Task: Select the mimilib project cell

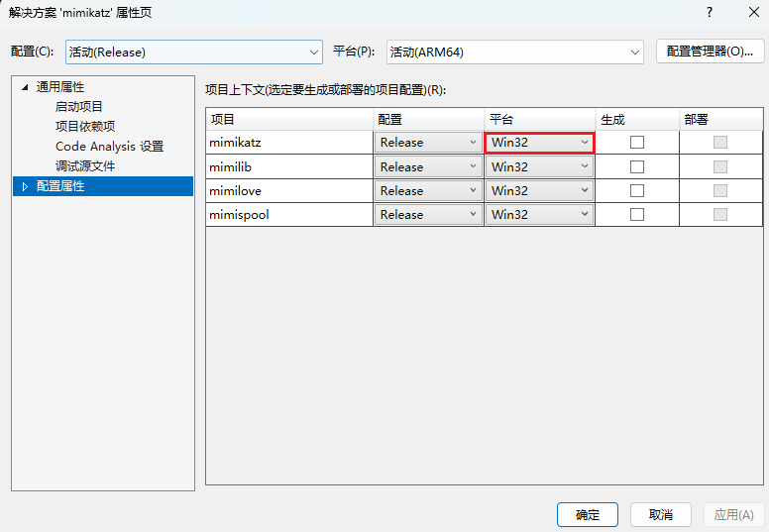Action: (x=289, y=166)
